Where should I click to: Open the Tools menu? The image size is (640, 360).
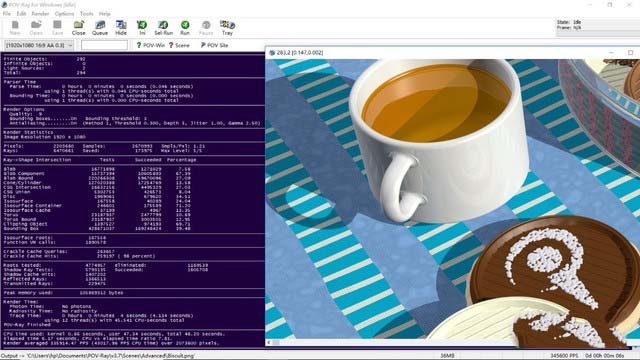[87, 13]
